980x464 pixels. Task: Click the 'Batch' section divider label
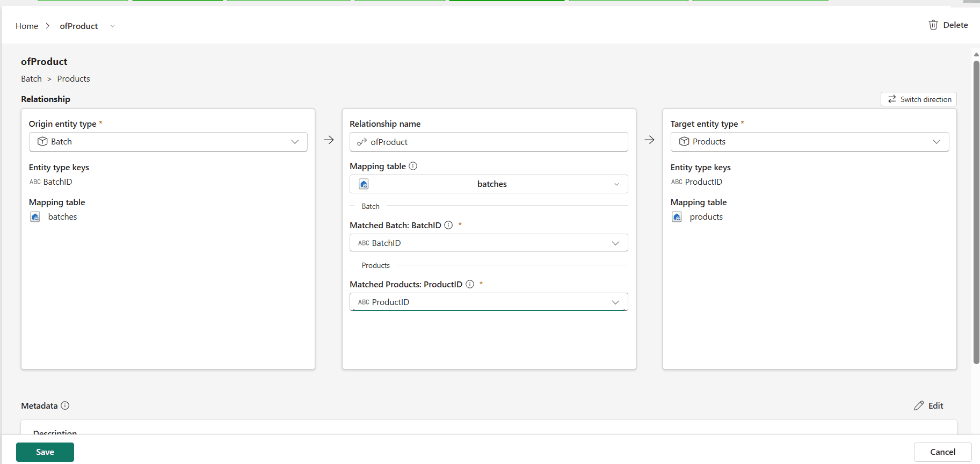pyautogui.click(x=371, y=206)
